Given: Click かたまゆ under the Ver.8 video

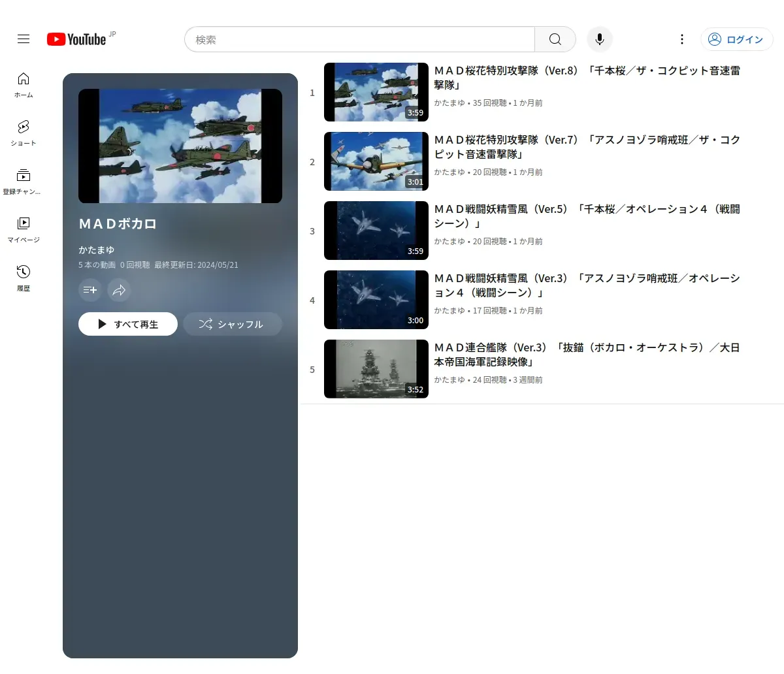Looking at the screenshot, I should pos(449,103).
